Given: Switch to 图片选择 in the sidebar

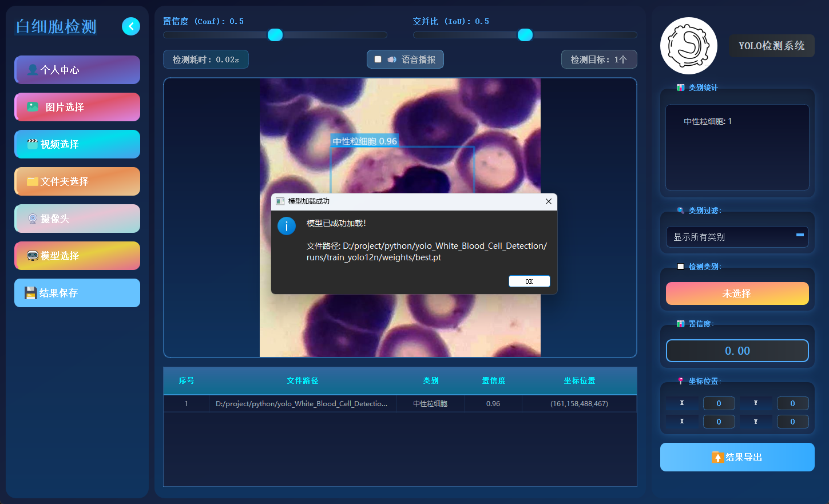Looking at the screenshot, I should pos(77,107).
